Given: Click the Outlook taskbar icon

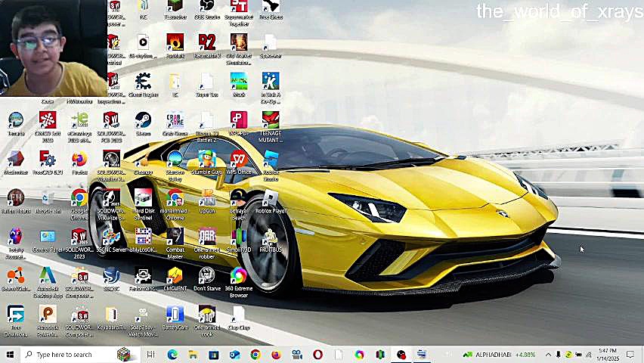Looking at the screenshot, I should click(234, 355).
